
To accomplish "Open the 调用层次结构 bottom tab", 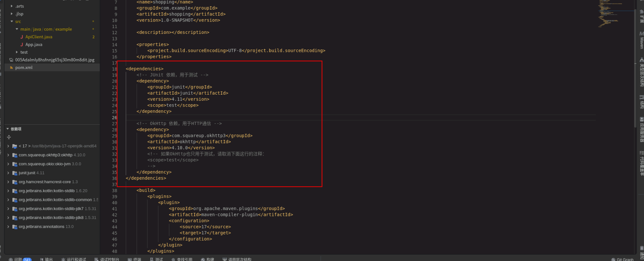I will tap(237, 259).
